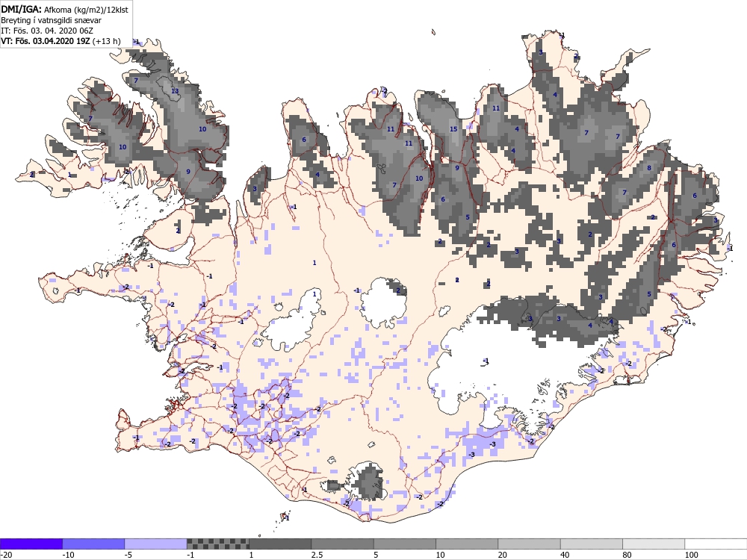Click the map value '15' on the northern peninsula
This screenshot has height=560, width=747.
(453, 129)
